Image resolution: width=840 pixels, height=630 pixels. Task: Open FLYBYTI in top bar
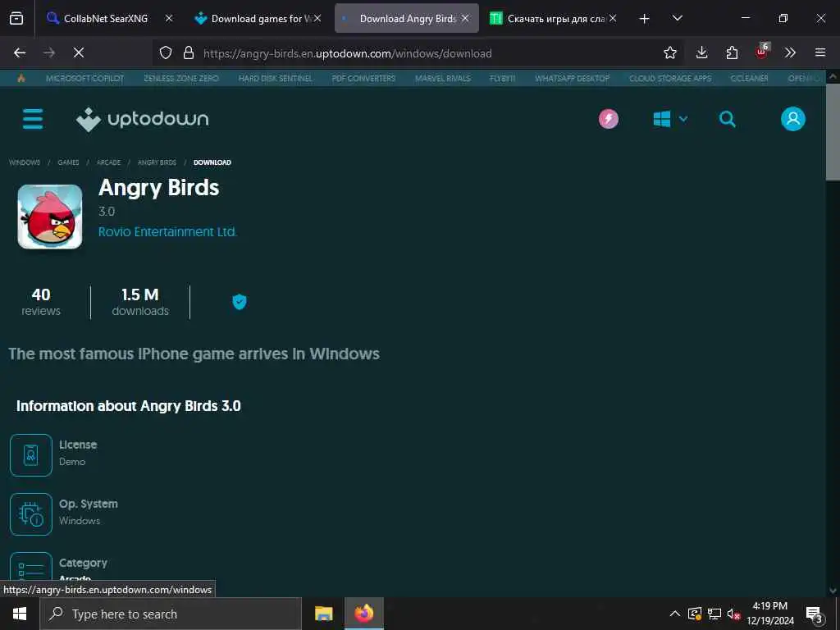[503, 78]
